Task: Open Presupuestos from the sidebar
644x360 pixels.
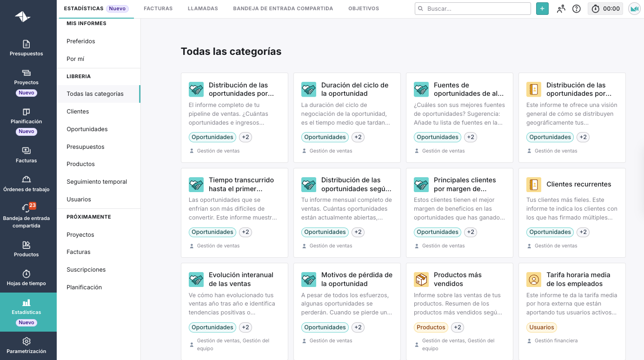Action: tap(27, 48)
